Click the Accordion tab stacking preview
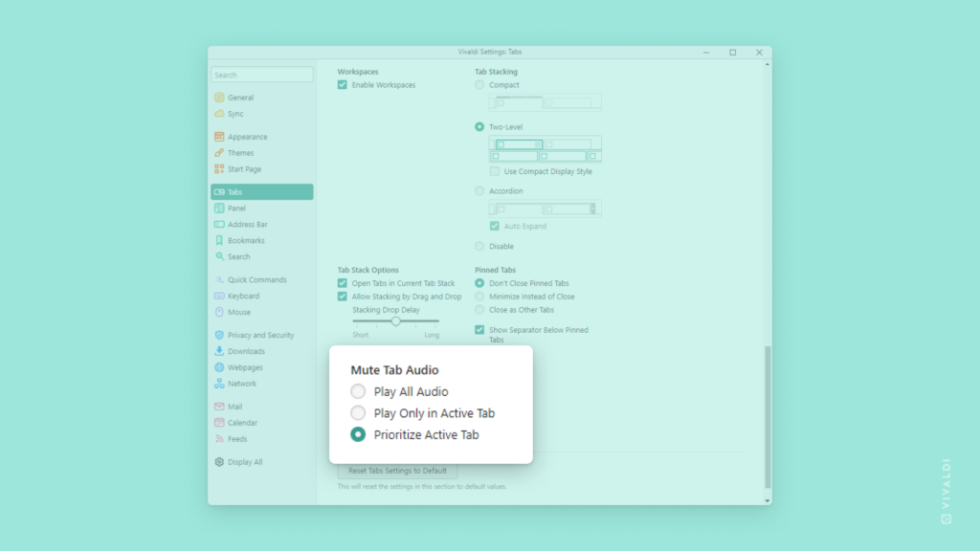The image size is (980, 551). (546, 209)
